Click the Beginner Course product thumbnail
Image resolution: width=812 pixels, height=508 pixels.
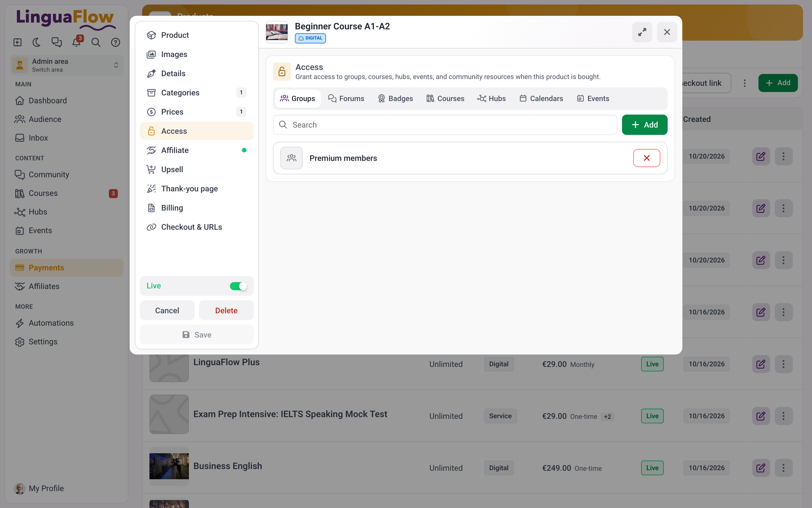pyautogui.click(x=277, y=32)
